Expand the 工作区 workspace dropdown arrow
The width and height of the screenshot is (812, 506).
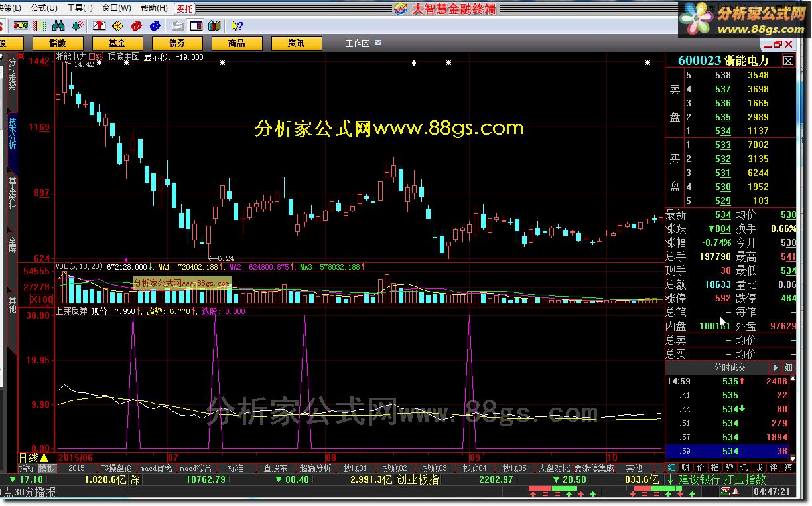(379, 42)
